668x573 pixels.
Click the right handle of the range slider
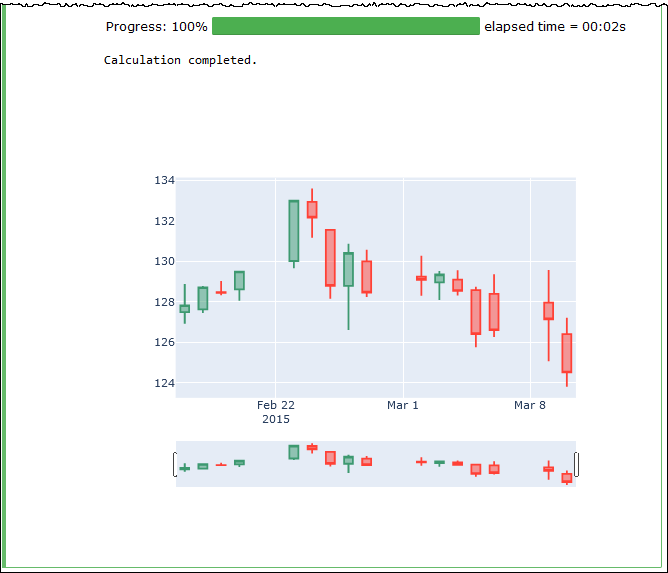tap(576, 464)
